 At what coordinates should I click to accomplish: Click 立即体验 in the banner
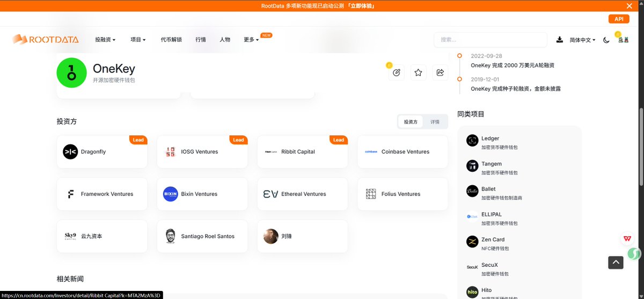tap(361, 6)
